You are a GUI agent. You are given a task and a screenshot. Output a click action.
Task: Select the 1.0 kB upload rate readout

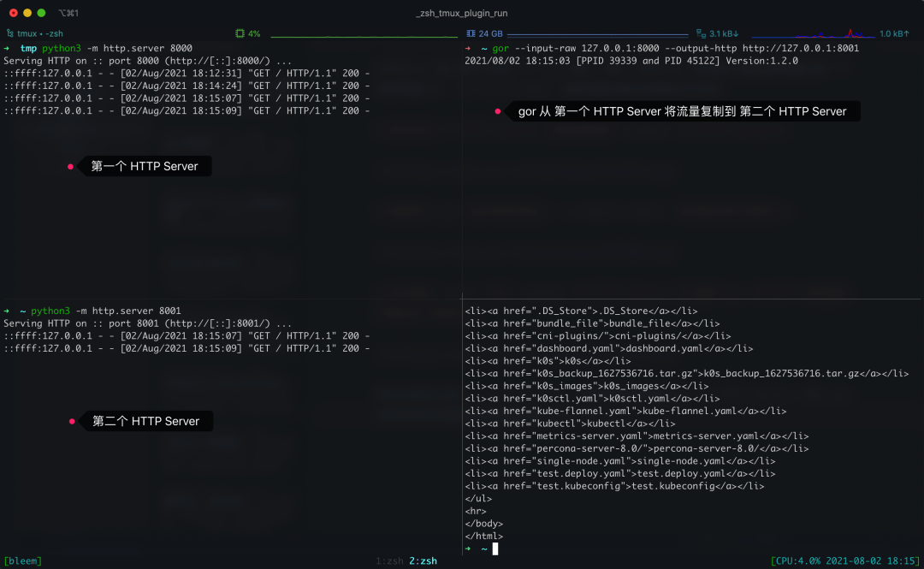[x=894, y=33]
